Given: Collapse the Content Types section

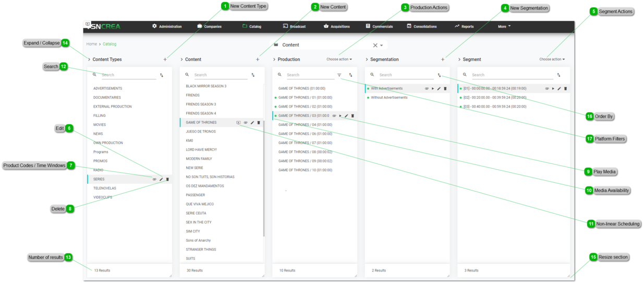Looking at the screenshot, I should pyautogui.click(x=89, y=60).
